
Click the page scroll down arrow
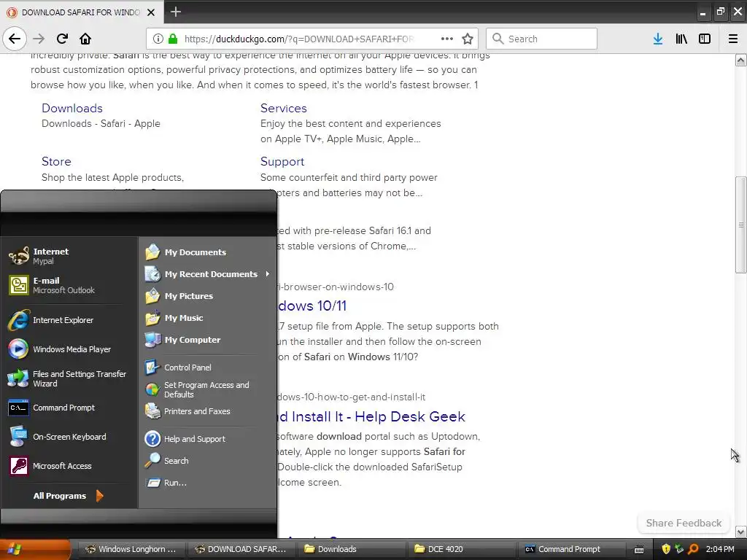point(741,532)
